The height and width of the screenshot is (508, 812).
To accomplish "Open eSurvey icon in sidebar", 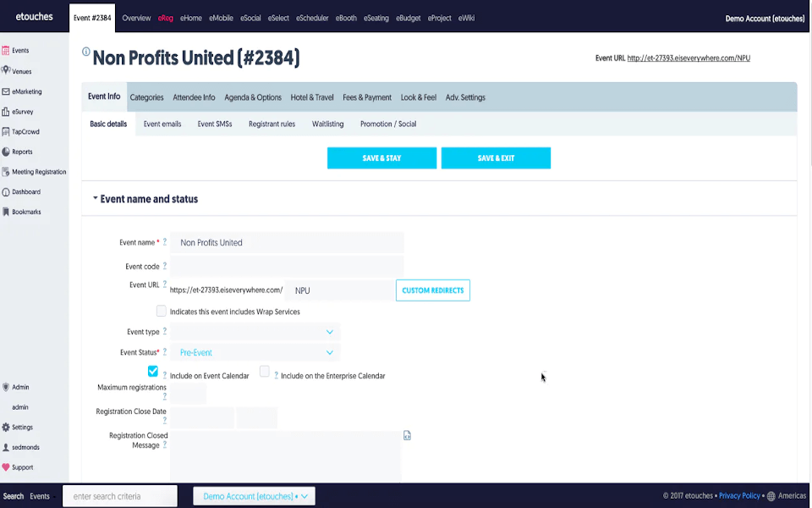I will pos(6,112).
